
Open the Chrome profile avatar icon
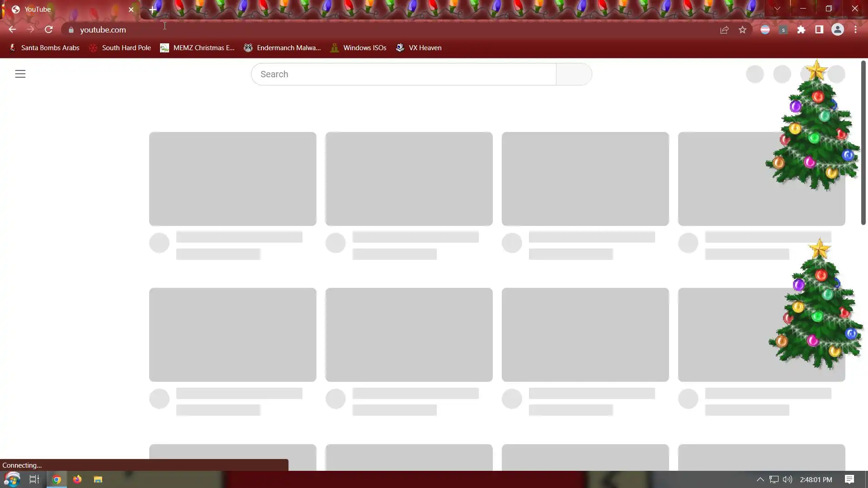(x=837, y=30)
